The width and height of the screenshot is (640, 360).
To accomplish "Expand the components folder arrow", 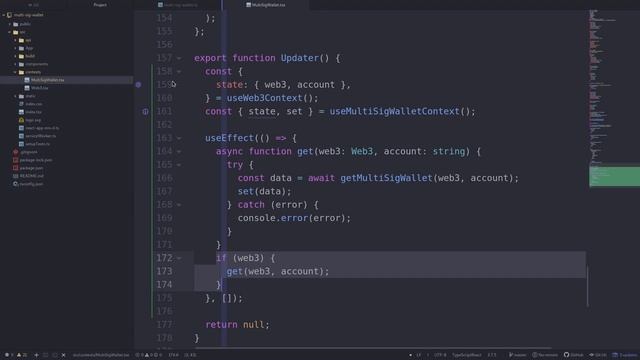I will click(x=16, y=64).
